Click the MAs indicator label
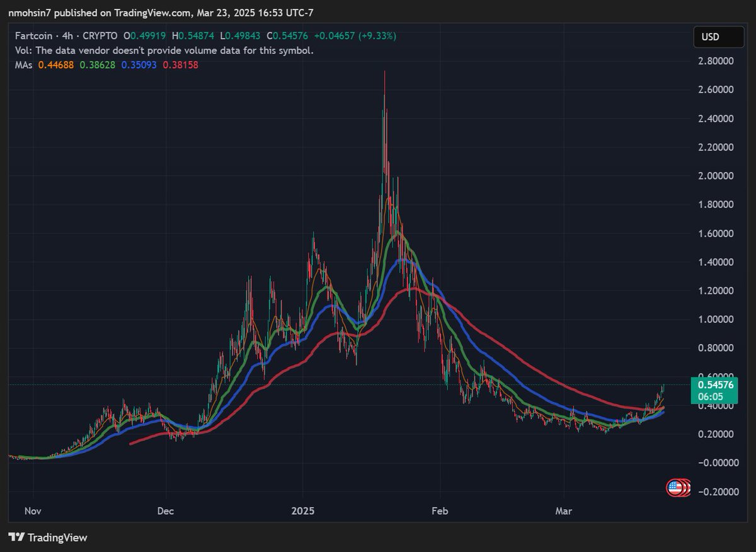756x552 pixels. 23,64
